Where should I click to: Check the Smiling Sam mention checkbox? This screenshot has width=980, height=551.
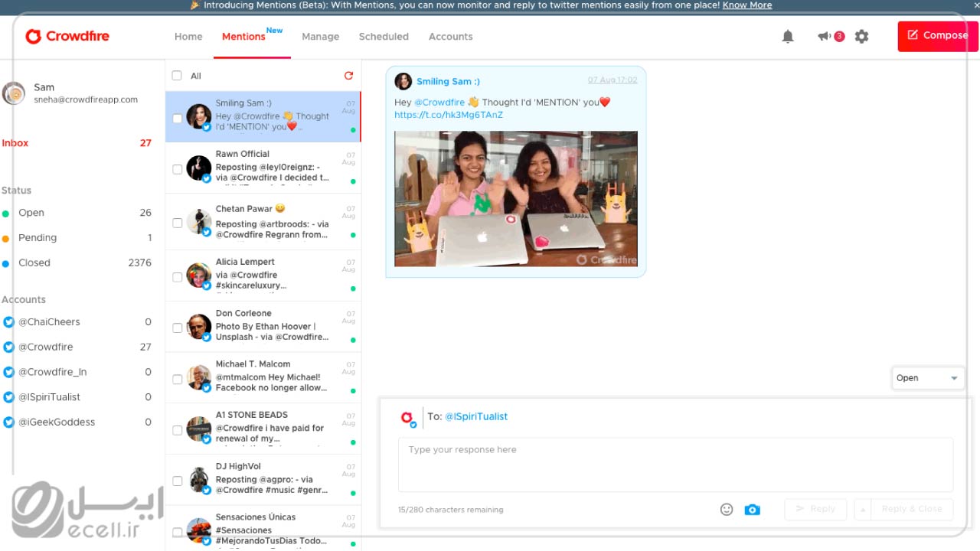[178, 119]
